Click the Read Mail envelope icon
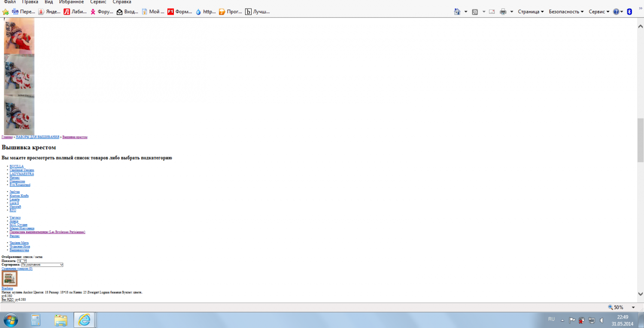The width and height of the screenshot is (644, 328). click(x=492, y=12)
